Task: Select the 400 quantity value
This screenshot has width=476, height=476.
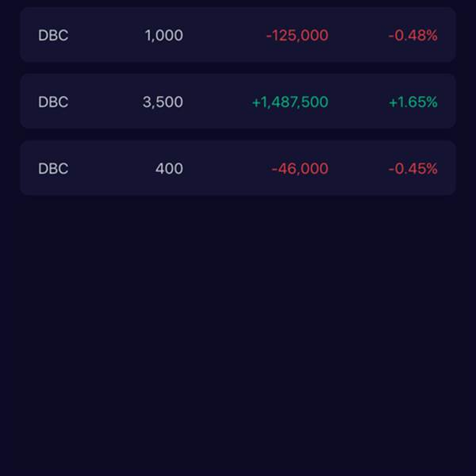Action: (169, 168)
